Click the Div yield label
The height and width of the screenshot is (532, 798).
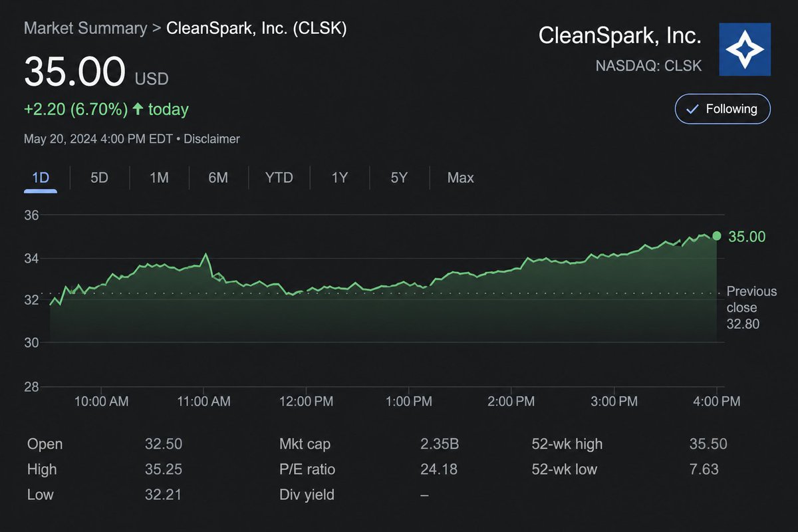[x=307, y=495]
